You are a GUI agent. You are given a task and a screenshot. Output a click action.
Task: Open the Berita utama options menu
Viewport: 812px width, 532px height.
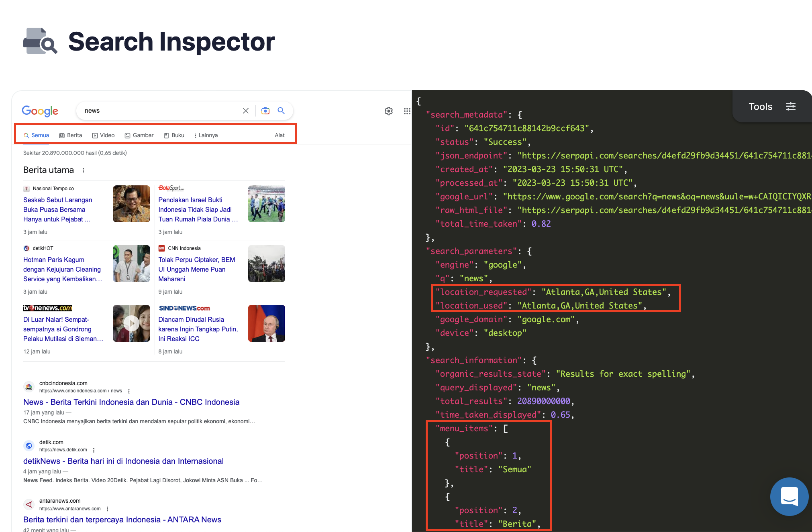coord(83,170)
